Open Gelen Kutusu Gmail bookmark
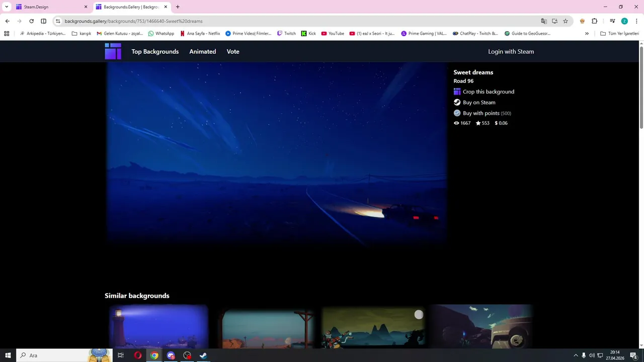The width and height of the screenshot is (644, 362). [x=120, y=34]
